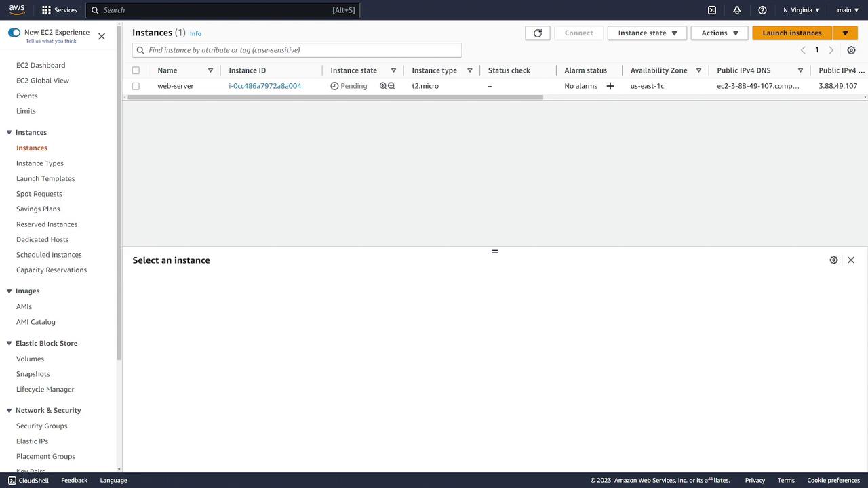The height and width of the screenshot is (488, 868).
Task: Toggle the New EC2 Experience switch
Action: pos(14,33)
